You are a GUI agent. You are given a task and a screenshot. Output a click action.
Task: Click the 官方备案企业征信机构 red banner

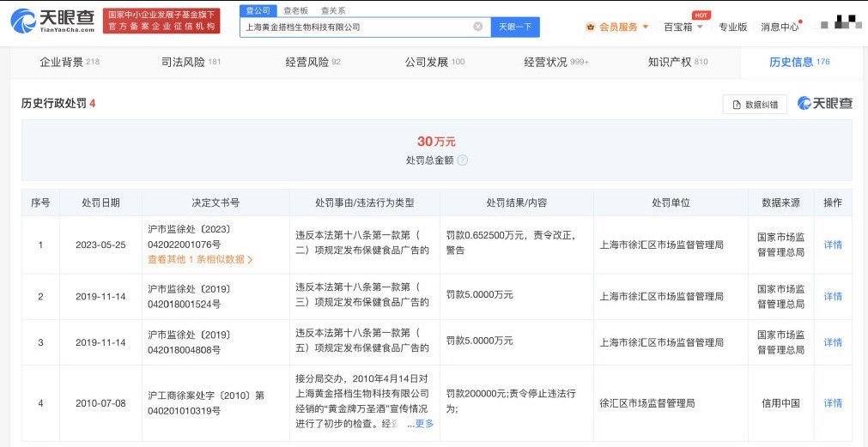tap(161, 21)
